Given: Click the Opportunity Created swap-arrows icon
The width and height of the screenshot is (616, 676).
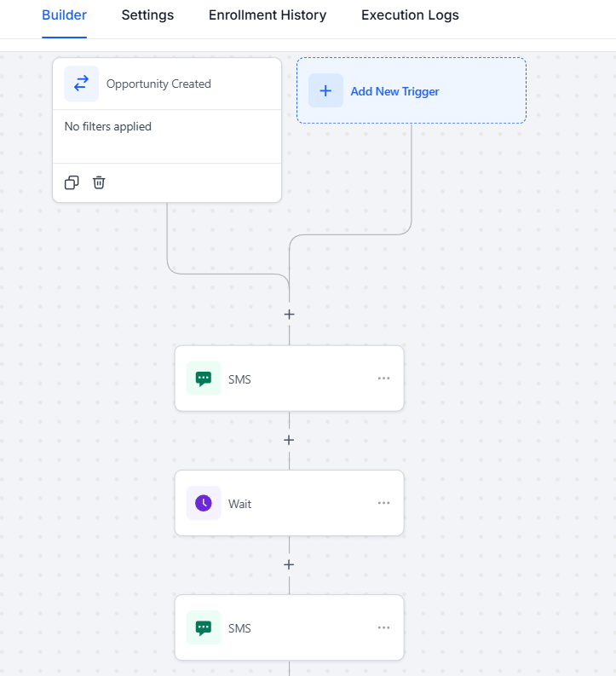Looking at the screenshot, I should pyautogui.click(x=81, y=84).
